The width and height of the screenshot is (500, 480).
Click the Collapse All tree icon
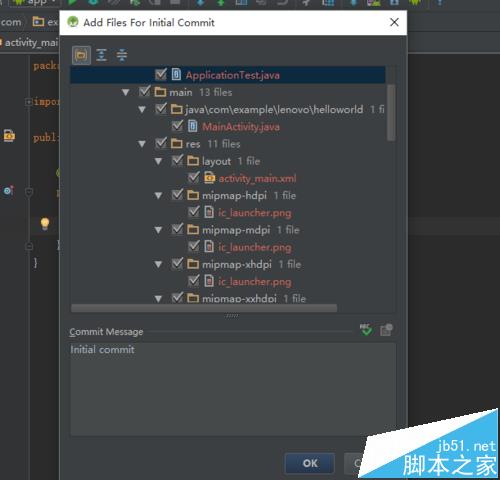coord(122,55)
